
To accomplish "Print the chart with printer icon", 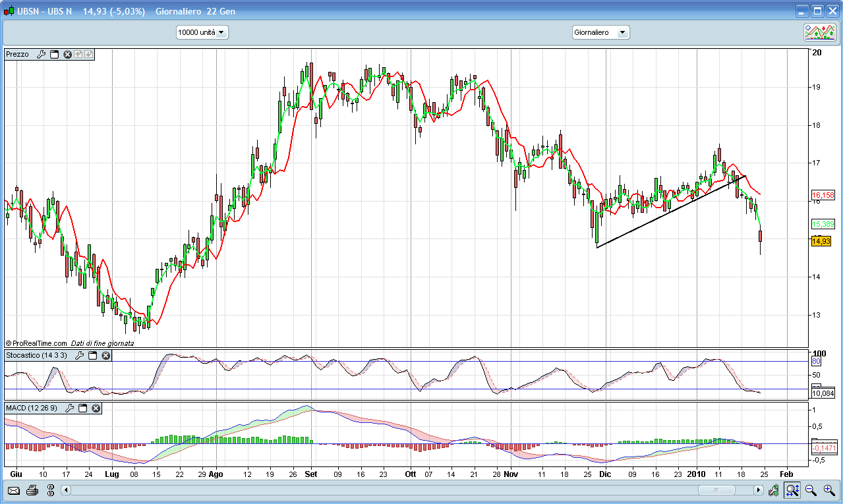I will click(x=32, y=490).
